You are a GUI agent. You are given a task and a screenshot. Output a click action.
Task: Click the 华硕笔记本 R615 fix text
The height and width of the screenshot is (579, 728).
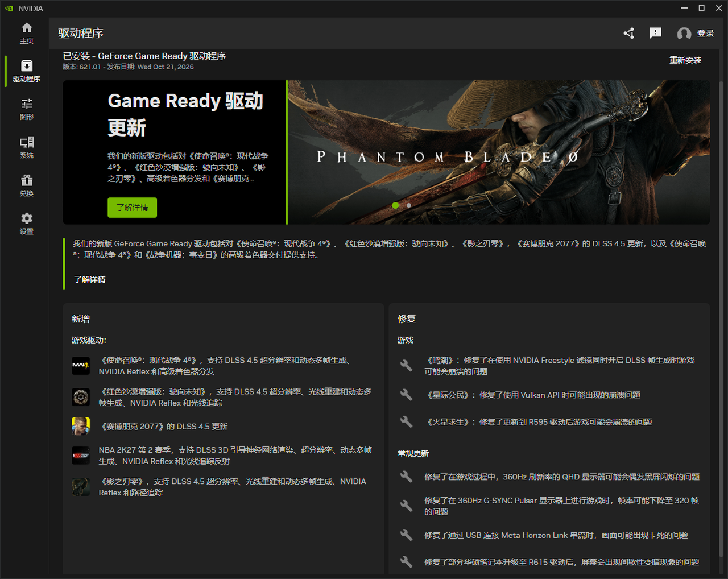click(562, 562)
